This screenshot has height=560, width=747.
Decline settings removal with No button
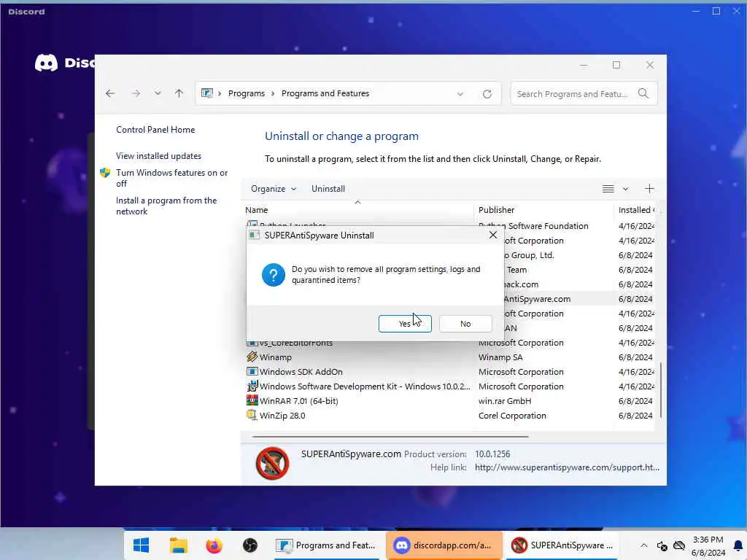[x=465, y=324]
